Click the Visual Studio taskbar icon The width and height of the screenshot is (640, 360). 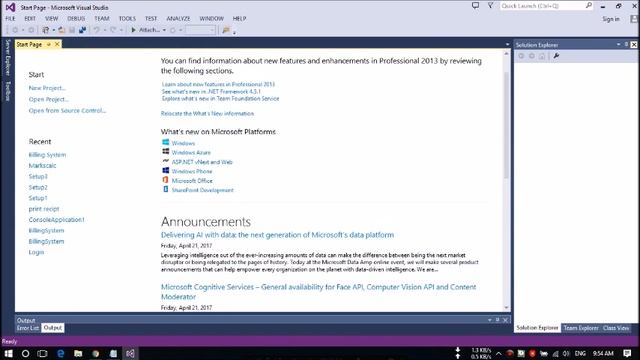(130, 353)
